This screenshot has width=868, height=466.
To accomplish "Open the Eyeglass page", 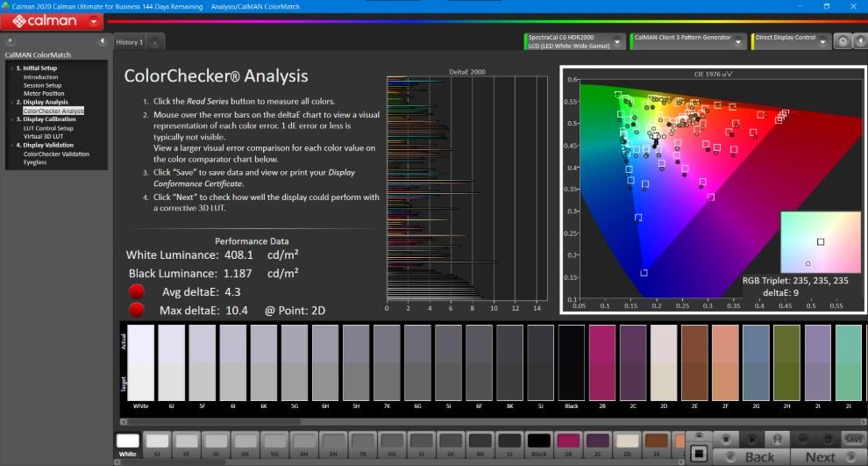I will click(35, 162).
